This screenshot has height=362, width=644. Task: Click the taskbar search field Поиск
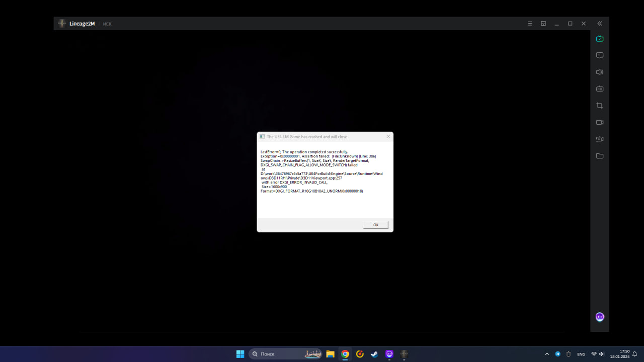285,354
